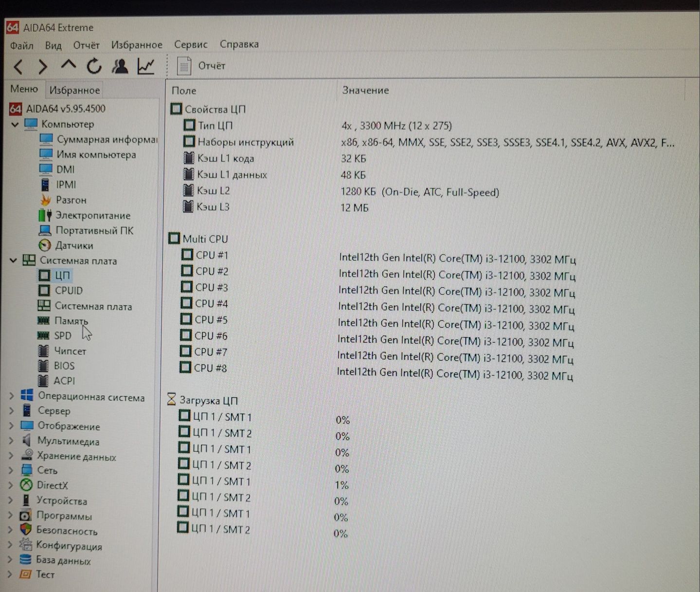Expand the Сеть tree branch
The width and height of the screenshot is (700, 592).
(x=11, y=470)
